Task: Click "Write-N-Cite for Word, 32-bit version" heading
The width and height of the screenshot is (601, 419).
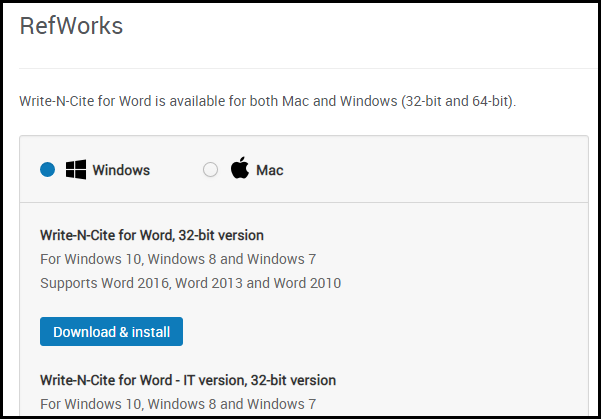Action: coord(152,235)
